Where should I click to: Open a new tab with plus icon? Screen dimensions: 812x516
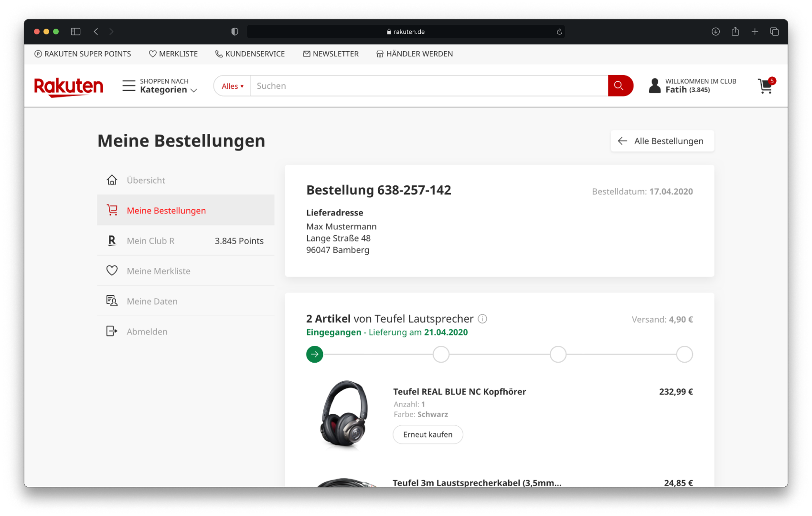[x=755, y=32]
